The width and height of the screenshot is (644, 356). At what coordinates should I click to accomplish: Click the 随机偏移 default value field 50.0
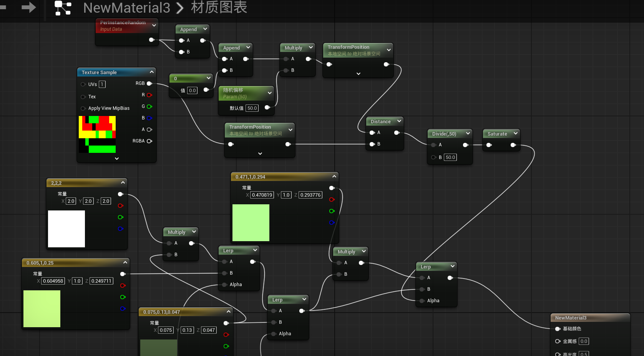pos(252,108)
